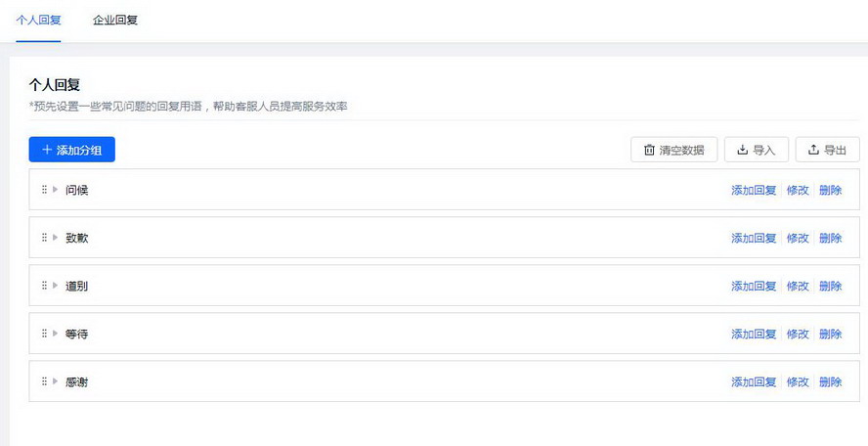Delete the 感谢 group via 删除 link
The height and width of the screenshot is (446, 868).
point(830,381)
